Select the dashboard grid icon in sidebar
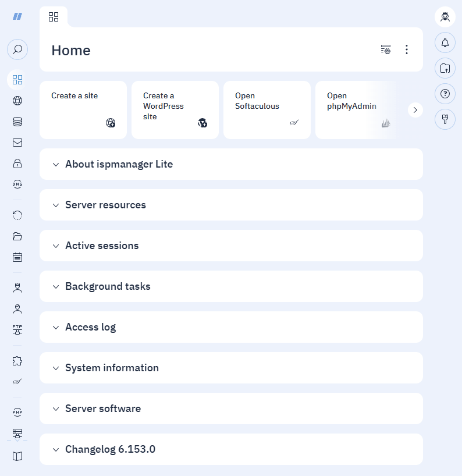 point(17,80)
